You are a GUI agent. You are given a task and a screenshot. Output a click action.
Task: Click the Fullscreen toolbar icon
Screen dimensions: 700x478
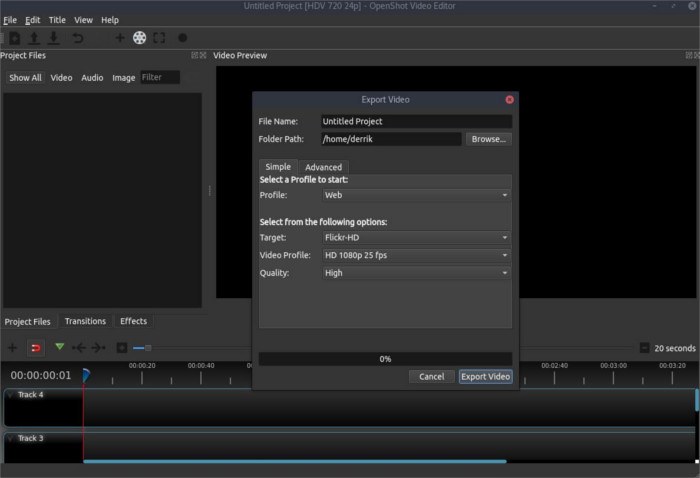[x=159, y=38]
